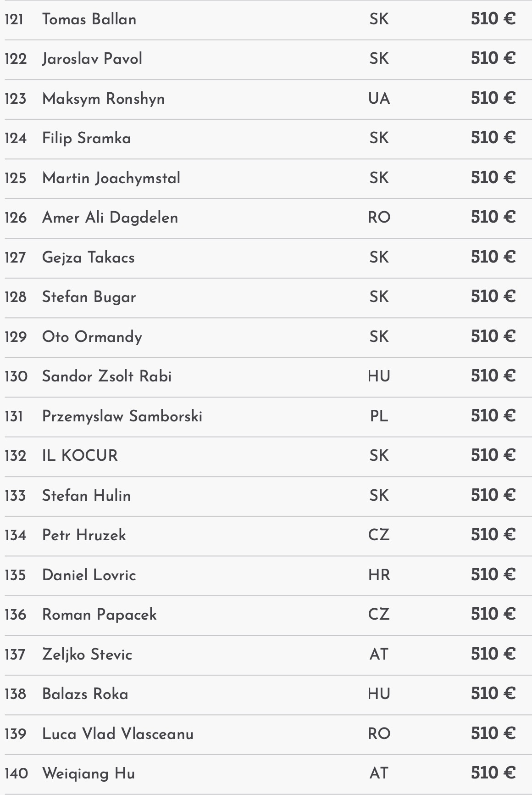The height and width of the screenshot is (795, 532).
Task: Click on Zeljko Stevic's name
Action: pos(87,655)
